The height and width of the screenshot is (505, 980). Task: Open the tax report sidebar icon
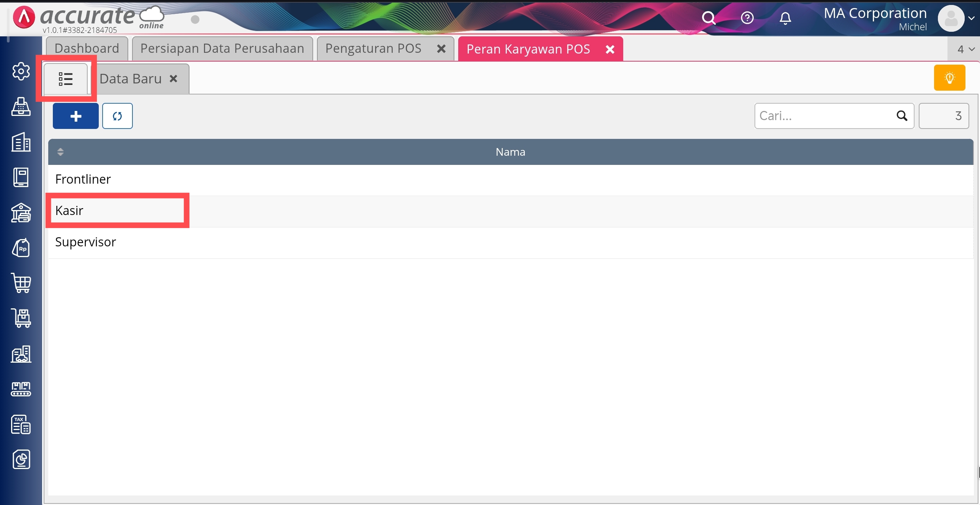(x=21, y=424)
